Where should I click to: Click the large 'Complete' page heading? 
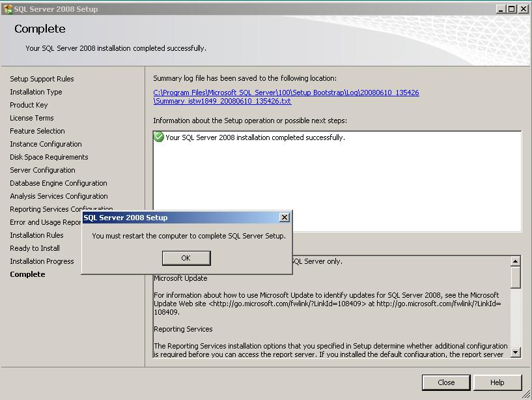[x=40, y=29]
